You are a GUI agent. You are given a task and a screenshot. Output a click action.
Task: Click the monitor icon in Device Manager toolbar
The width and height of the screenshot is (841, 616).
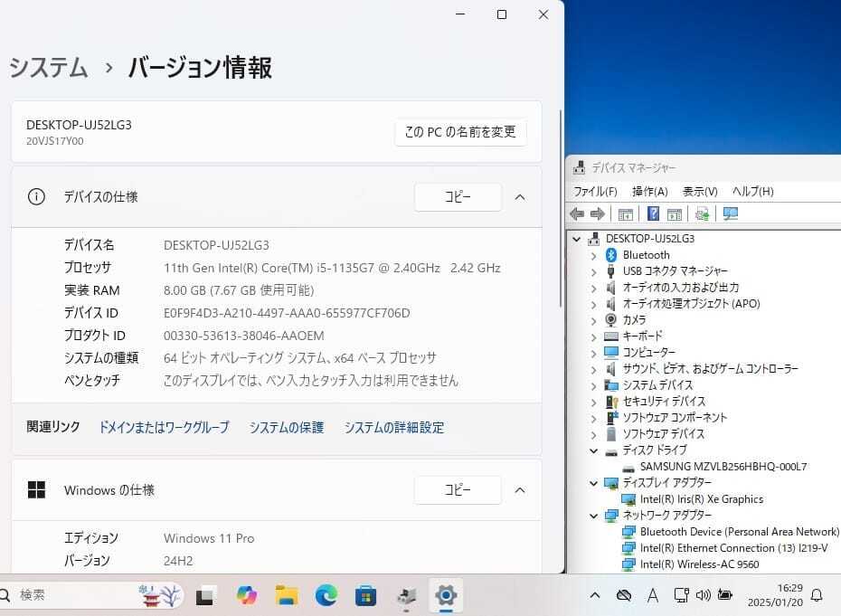(x=731, y=214)
